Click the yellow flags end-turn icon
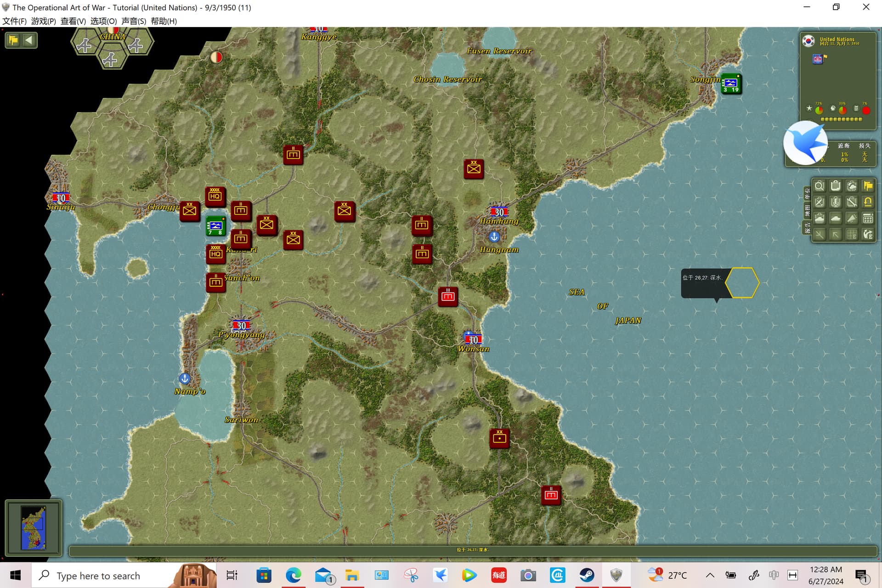 tap(868, 186)
